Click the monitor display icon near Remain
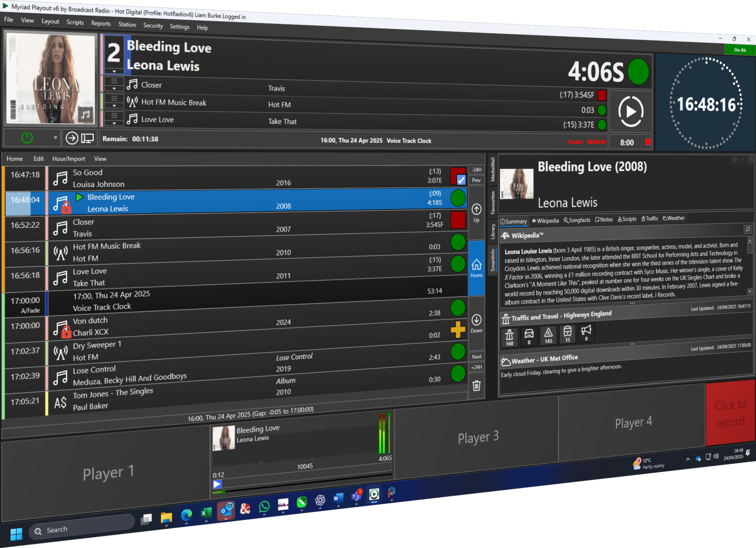 87,138
